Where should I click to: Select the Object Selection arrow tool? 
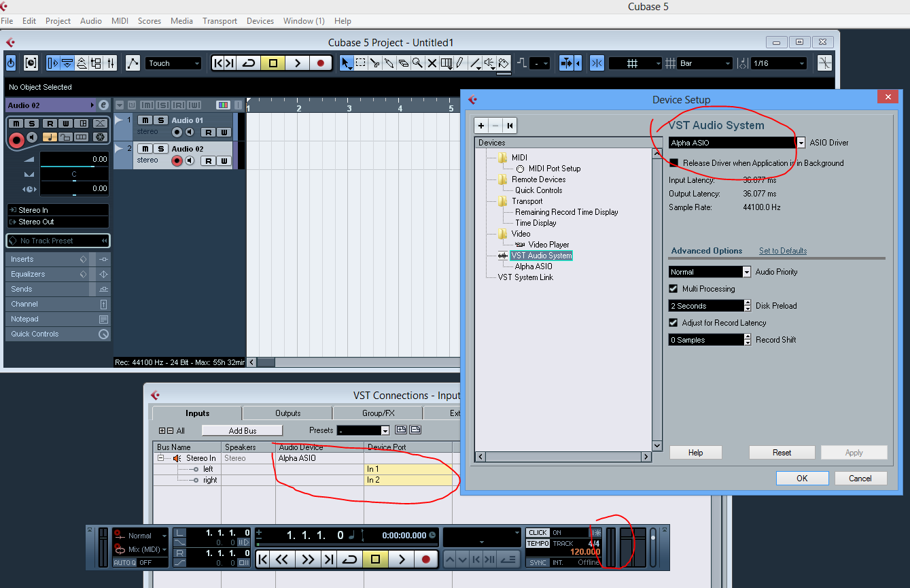(347, 63)
